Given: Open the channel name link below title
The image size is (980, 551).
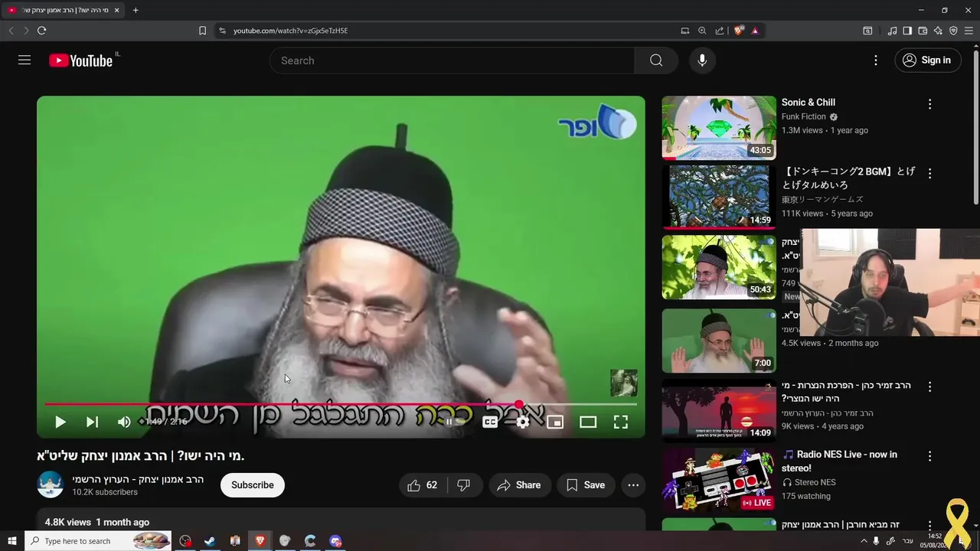Looking at the screenshot, I should coord(138,480).
